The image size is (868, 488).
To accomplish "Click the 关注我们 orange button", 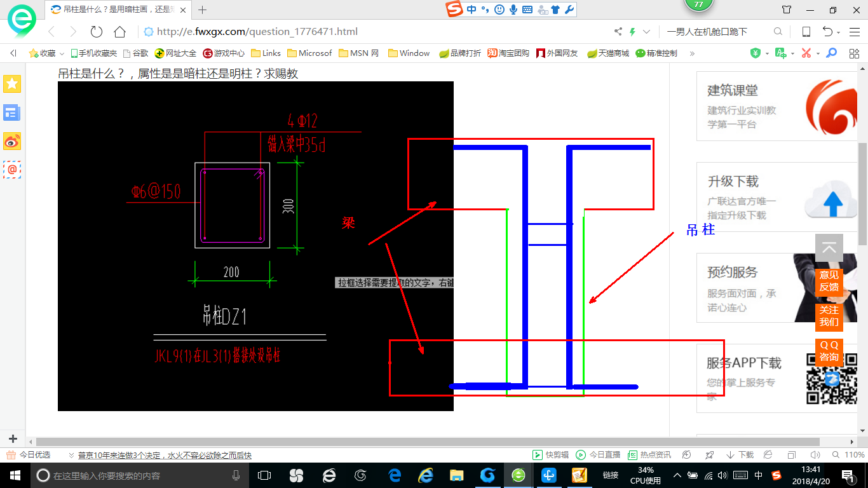I will (829, 316).
